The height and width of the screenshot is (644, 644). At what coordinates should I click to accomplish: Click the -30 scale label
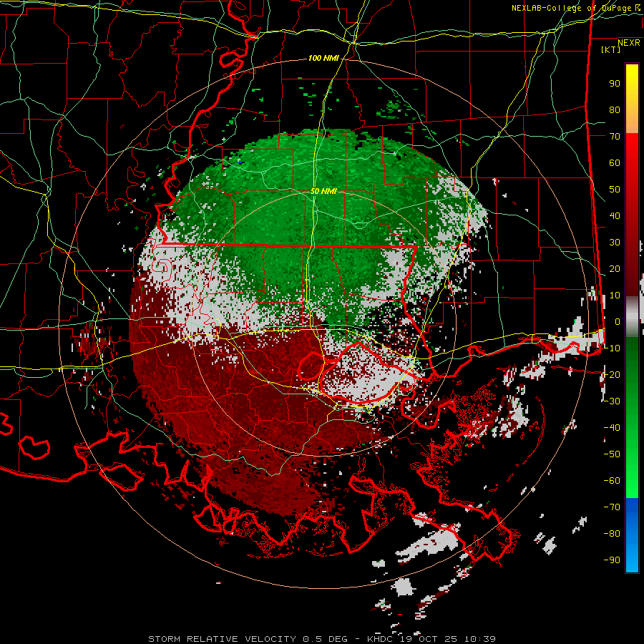coord(612,401)
